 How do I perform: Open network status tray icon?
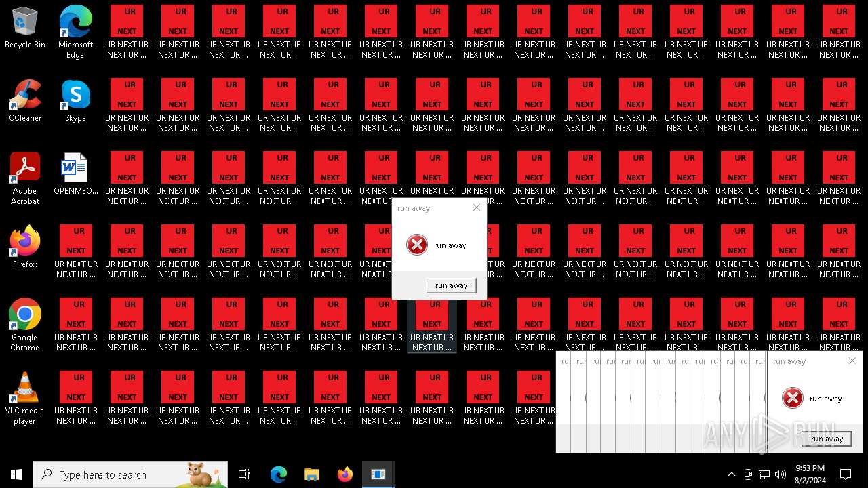(x=764, y=474)
